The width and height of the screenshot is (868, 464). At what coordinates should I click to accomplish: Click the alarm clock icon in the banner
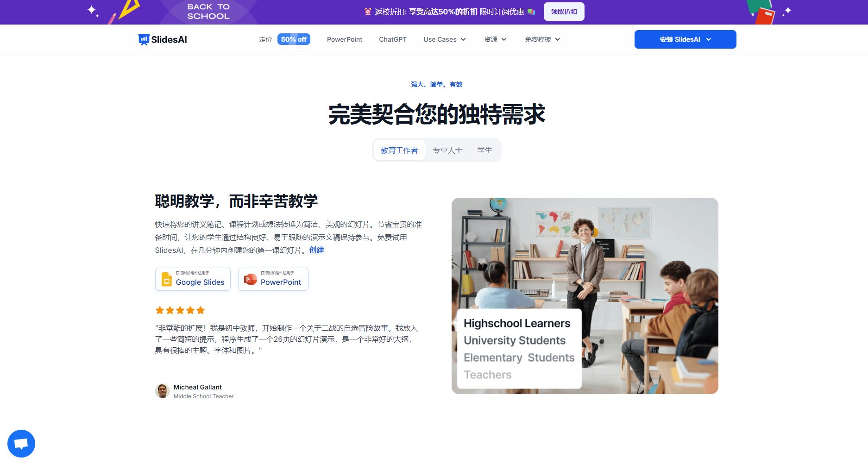pos(366,12)
